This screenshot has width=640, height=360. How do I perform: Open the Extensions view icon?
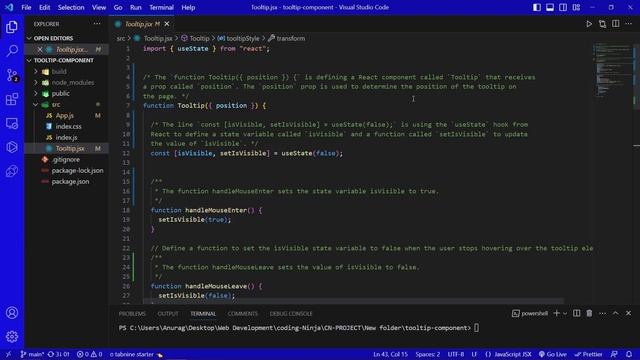(x=12, y=99)
